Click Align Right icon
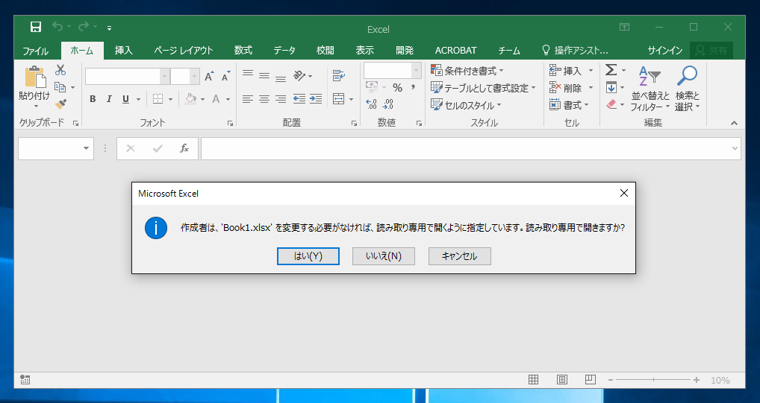 point(281,99)
